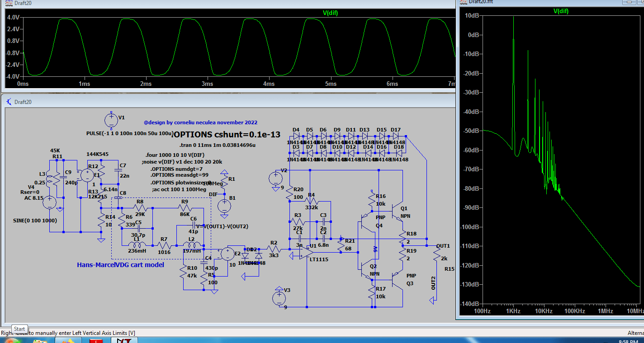The height and width of the screenshot is (343, 644).
Task: Click the status bar axis limits hint
Action: click(68, 333)
